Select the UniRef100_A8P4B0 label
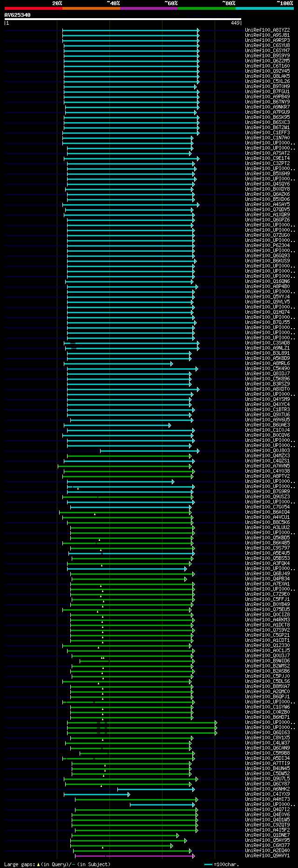Viewport: 298px width, 868px height. [267, 286]
